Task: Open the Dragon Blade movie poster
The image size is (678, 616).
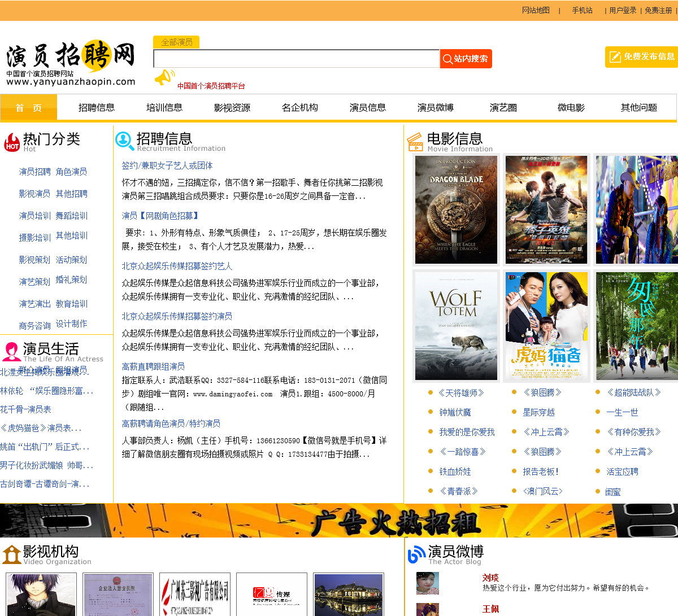Action: tap(456, 209)
